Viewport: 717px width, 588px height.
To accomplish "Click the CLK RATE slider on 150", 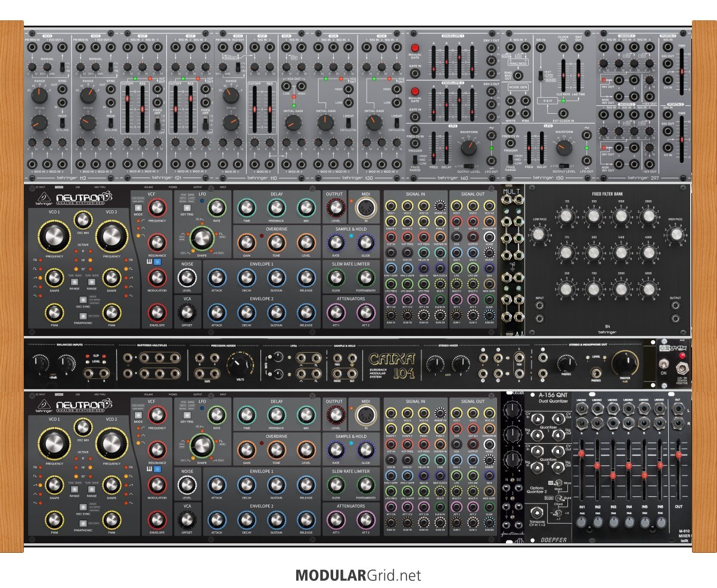I will click(x=563, y=74).
